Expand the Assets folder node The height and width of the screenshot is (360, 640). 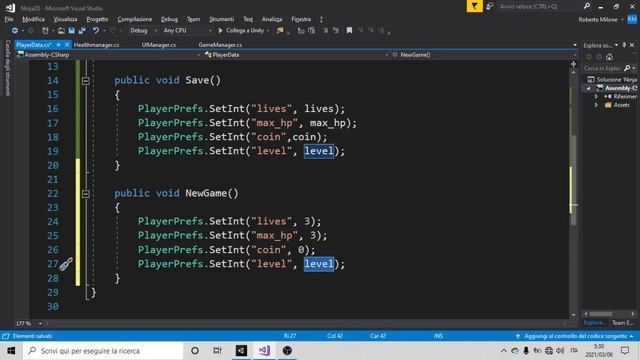tap(596, 105)
